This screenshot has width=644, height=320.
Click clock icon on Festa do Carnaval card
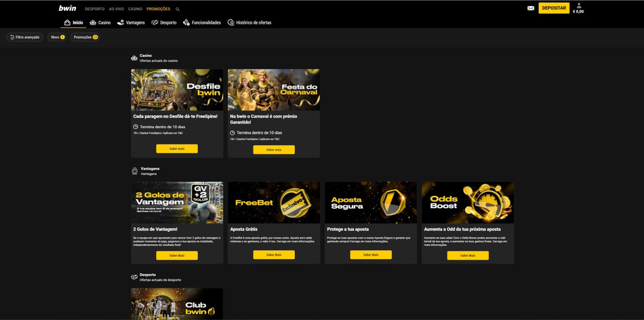pyautogui.click(x=233, y=133)
